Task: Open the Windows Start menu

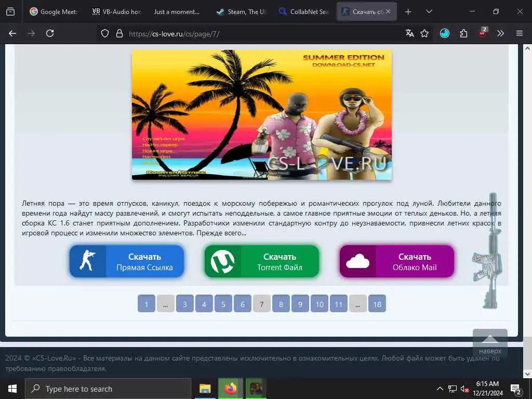Action: pos(12,389)
